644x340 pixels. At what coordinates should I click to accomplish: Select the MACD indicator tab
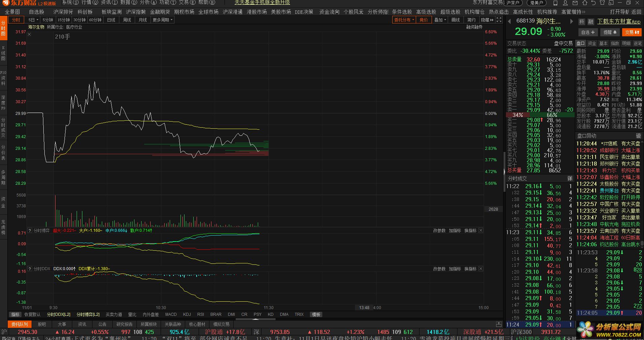tap(171, 314)
